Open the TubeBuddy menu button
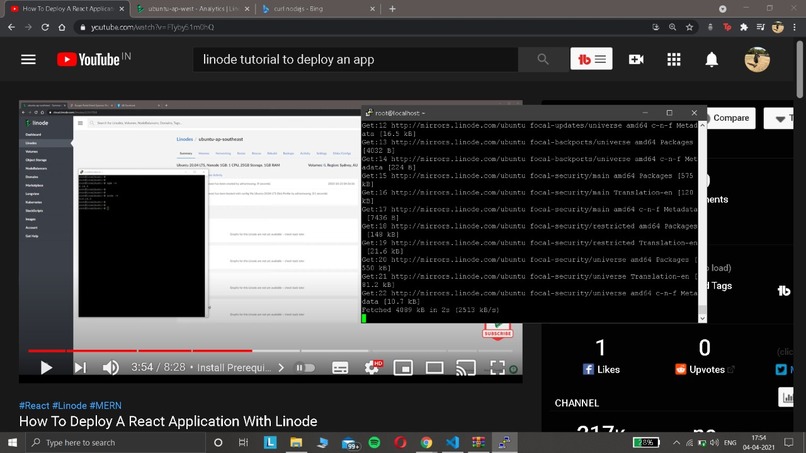Image resolution: width=806 pixels, height=453 pixels. point(591,59)
